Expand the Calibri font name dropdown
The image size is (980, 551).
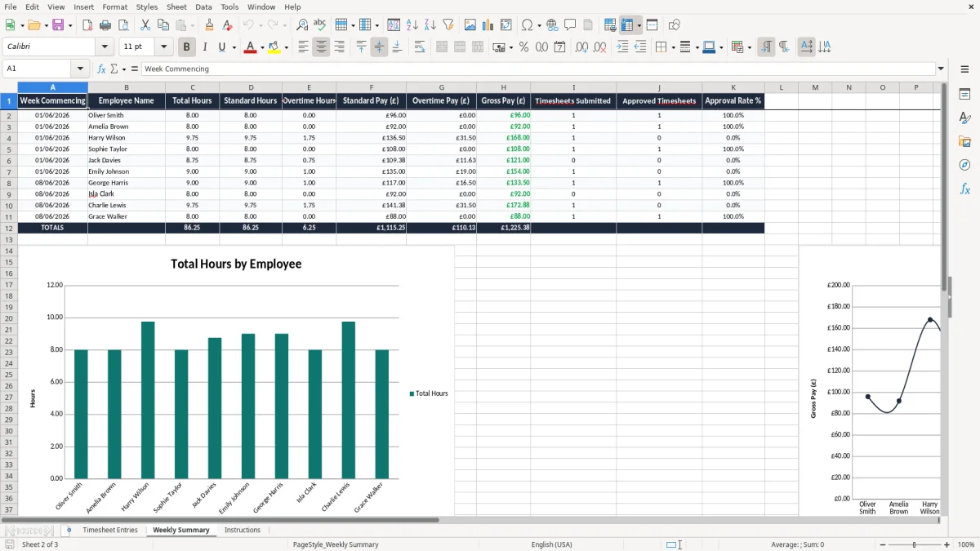(x=105, y=47)
